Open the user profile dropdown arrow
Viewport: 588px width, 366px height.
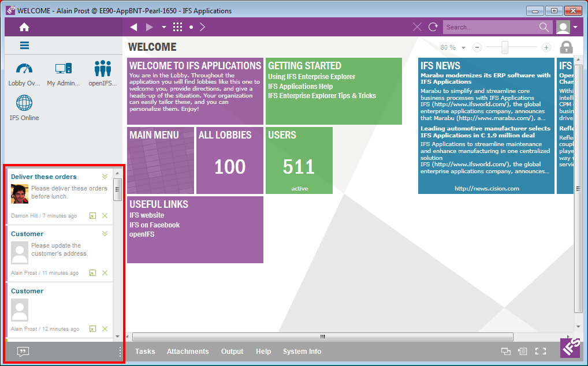coord(575,27)
